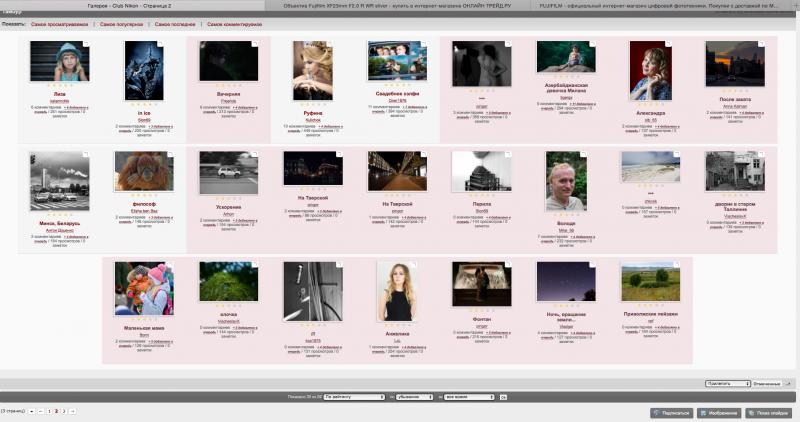Open the Минск, Беларусь black-and-white photo
The height and width of the screenshot is (422, 800).
(x=59, y=181)
